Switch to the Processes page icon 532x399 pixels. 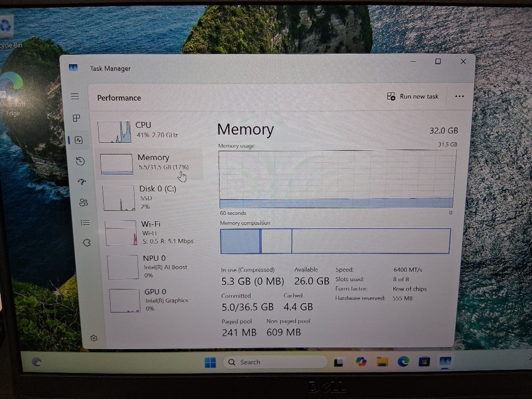click(76, 118)
